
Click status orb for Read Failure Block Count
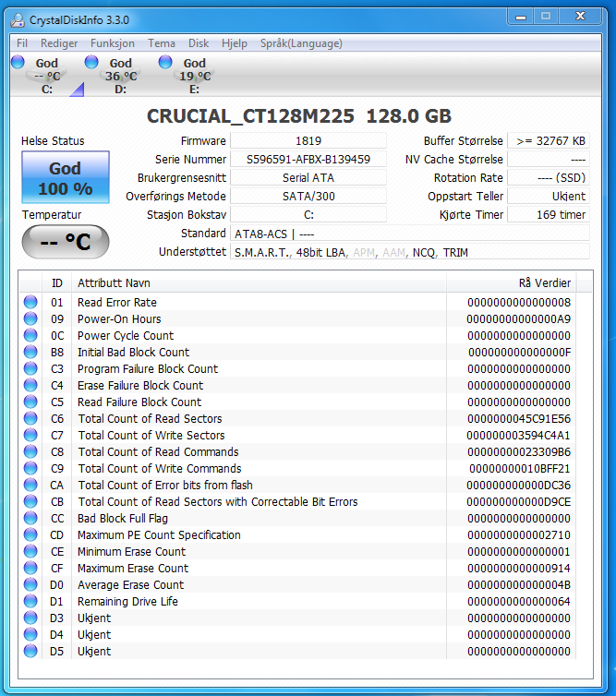pos(30,402)
